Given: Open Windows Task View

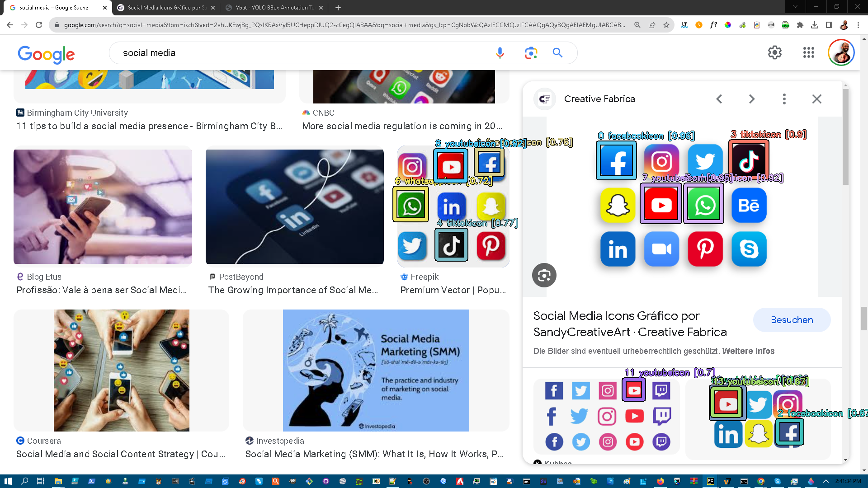Looking at the screenshot, I should pyautogui.click(x=41, y=481).
